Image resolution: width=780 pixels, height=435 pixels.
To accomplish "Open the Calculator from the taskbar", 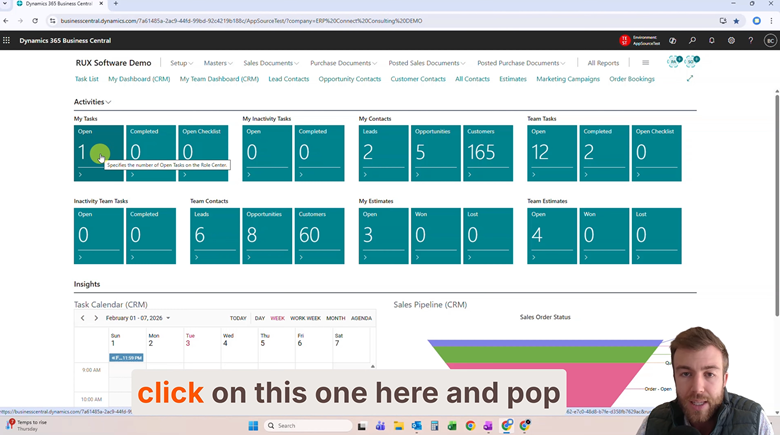I will [x=434, y=426].
